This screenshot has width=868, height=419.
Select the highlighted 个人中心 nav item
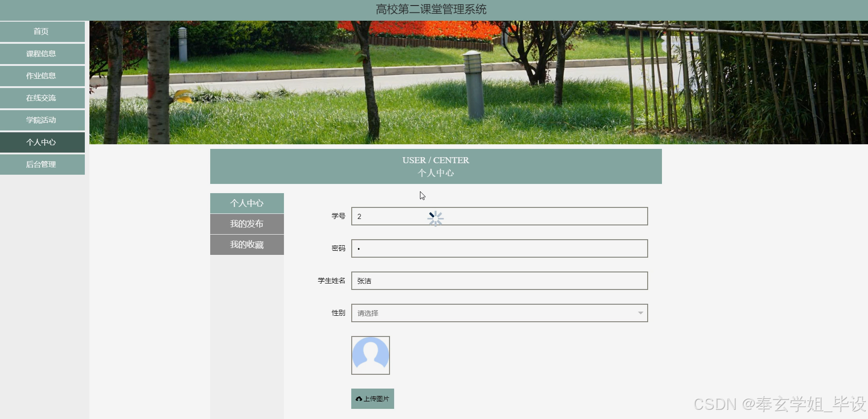click(x=42, y=142)
